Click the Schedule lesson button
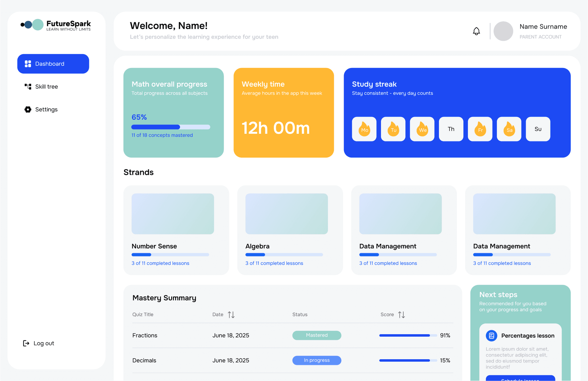Image resolution: width=588 pixels, height=381 pixels. pyautogui.click(x=520, y=379)
